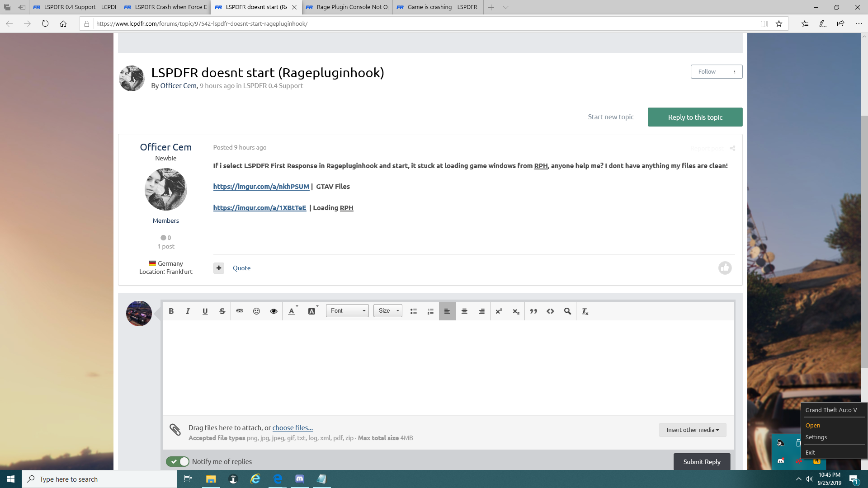Expand the Size dropdown
The width and height of the screenshot is (868, 488).
click(x=388, y=311)
